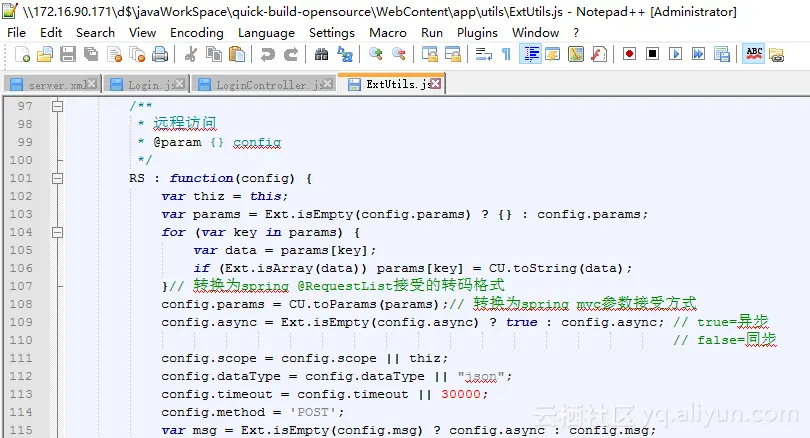Image resolution: width=810 pixels, height=438 pixels.
Task: Toggle synchronize vertical scrolling icon
Action: (429, 54)
